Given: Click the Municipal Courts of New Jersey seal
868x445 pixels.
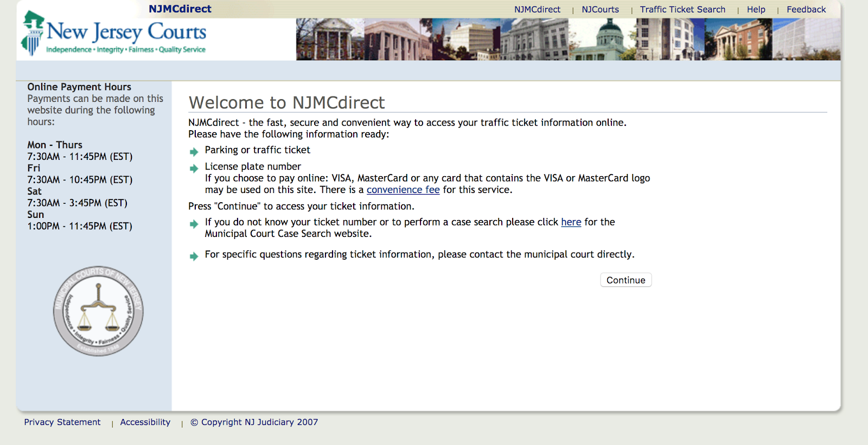Looking at the screenshot, I should (x=98, y=311).
